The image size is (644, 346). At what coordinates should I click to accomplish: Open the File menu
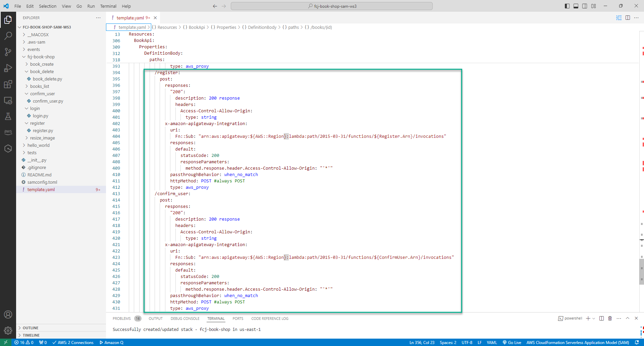coord(18,6)
